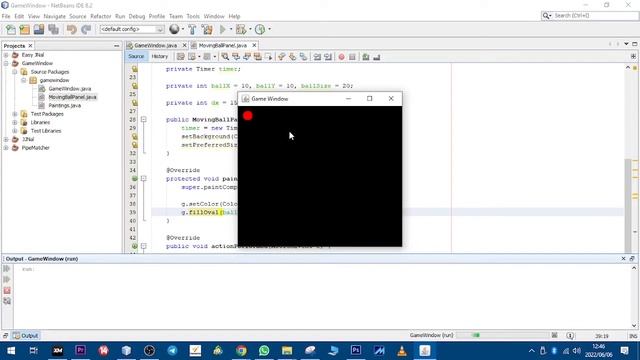This screenshot has height=360, width=640.
Task: Switch to the MovingBallPanel.java editor tab
Action: click(222, 45)
